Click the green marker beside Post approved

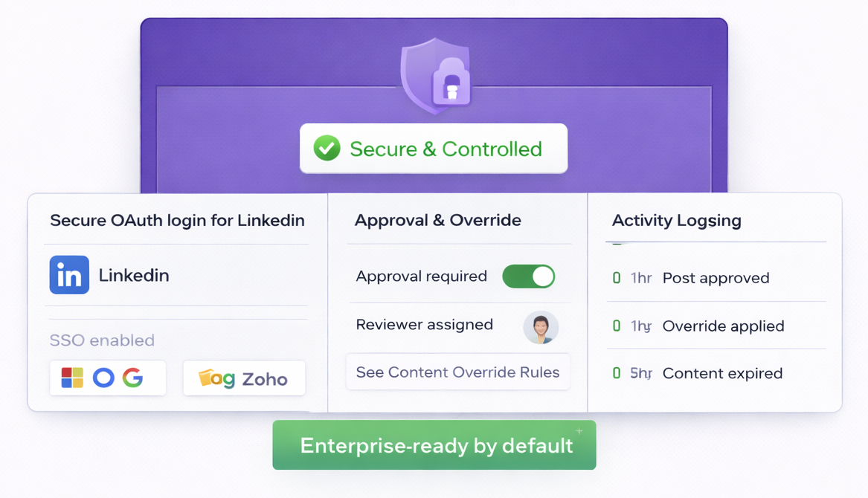point(616,278)
